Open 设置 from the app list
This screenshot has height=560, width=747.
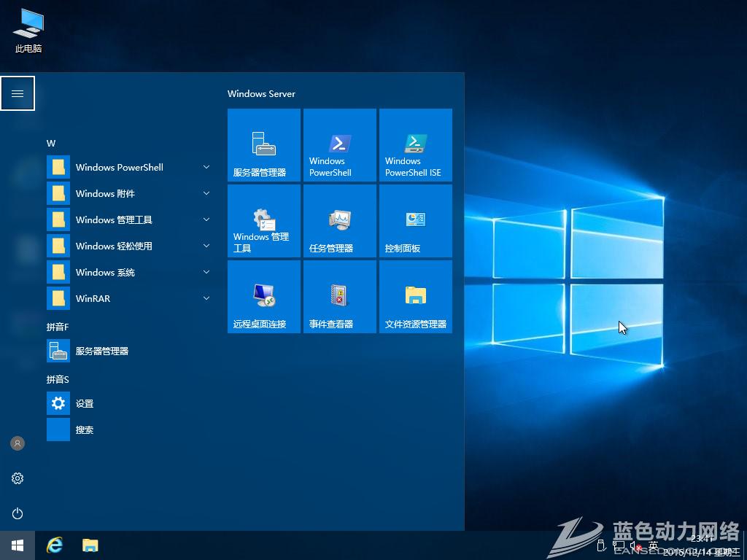(x=85, y=403)
